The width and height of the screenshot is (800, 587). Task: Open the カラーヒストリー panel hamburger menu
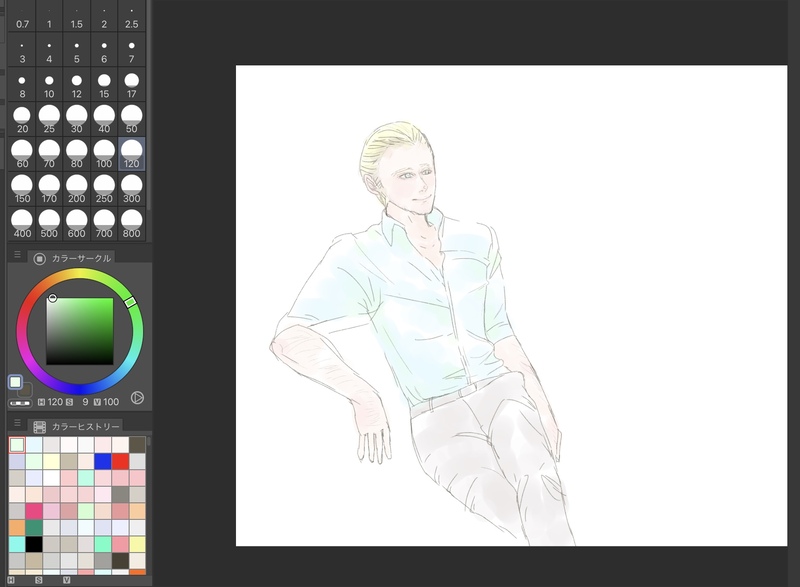pos(17,423)
